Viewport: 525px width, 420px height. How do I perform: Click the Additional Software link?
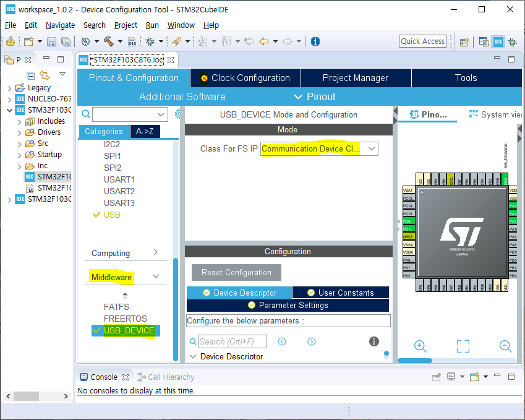pos(182,96)
